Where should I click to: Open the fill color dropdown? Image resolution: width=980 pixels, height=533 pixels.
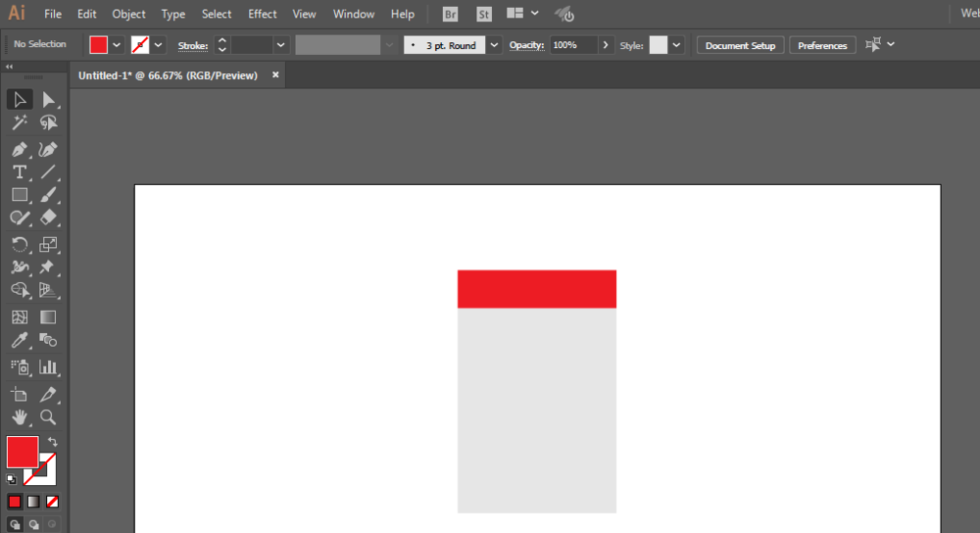click(x=117, y=45)
